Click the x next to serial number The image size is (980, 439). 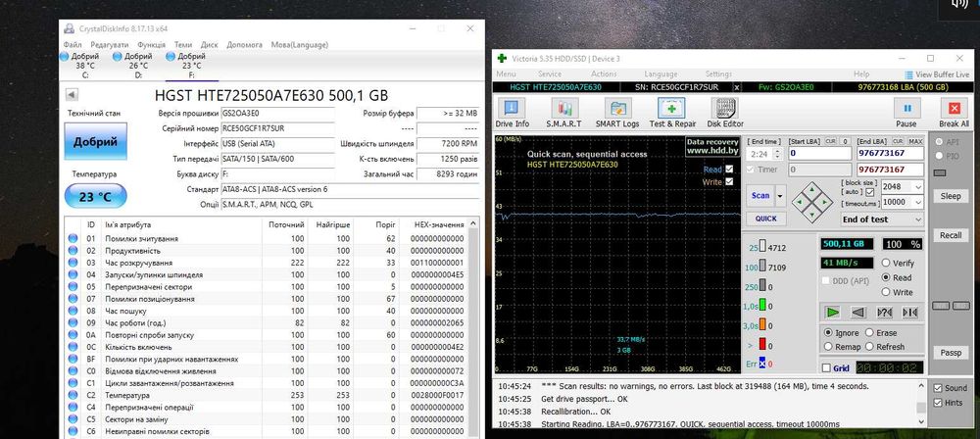point(737,87)
